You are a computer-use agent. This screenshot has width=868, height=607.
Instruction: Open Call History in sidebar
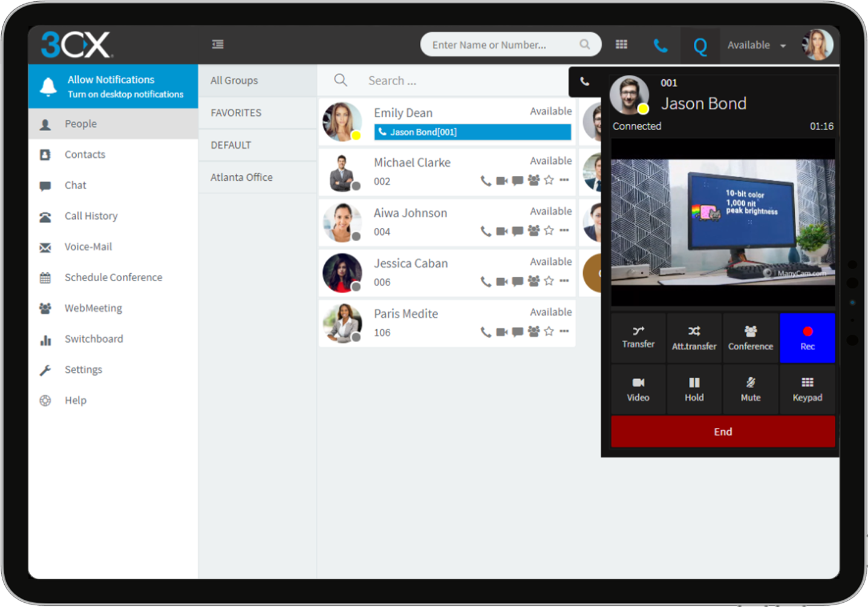pyautogui.click(x=91, y=216)
